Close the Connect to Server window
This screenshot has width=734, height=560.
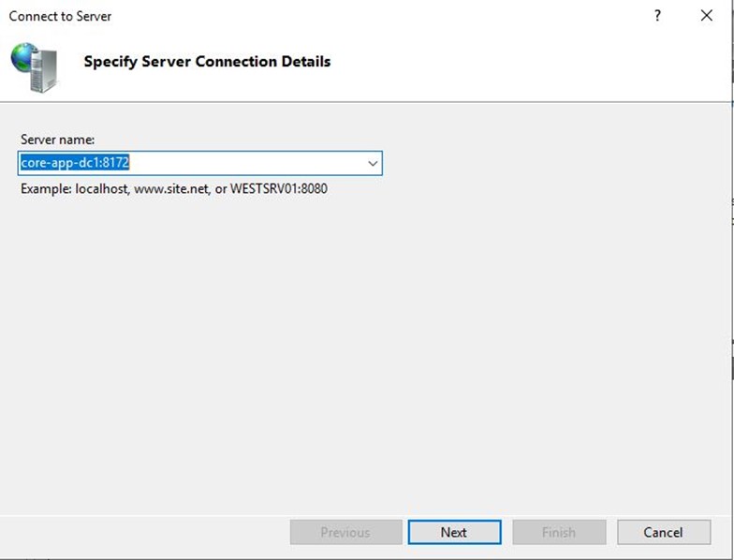[x=706, y=16]
